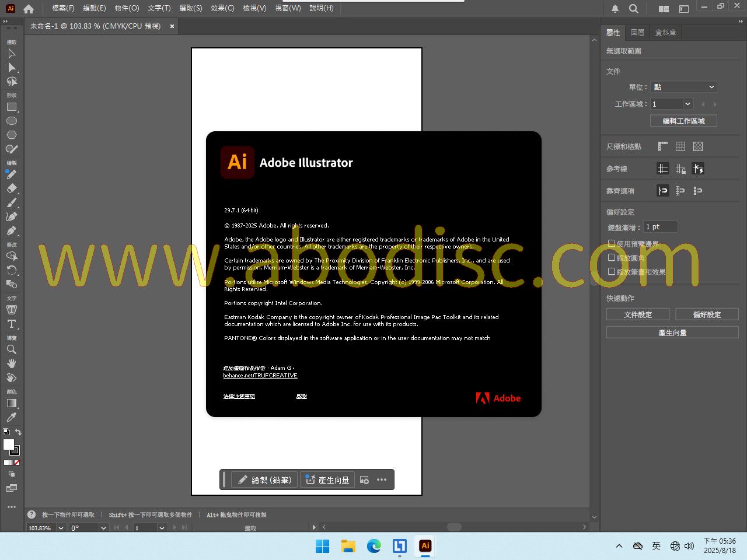This screenshot has height=560, width=747.
Task: Select the Ellipse shape tool
Action: tap(11, 121)
